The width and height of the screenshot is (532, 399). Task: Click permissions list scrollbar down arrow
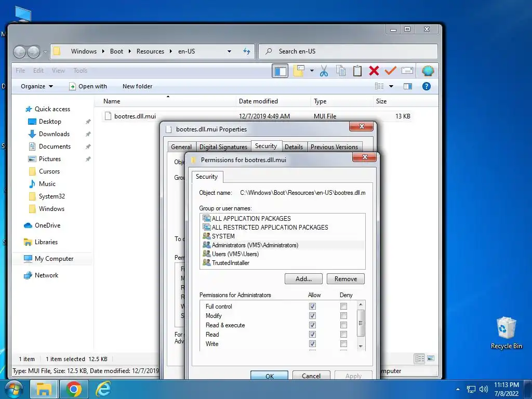pyautogui.click(x=361, y=347)
